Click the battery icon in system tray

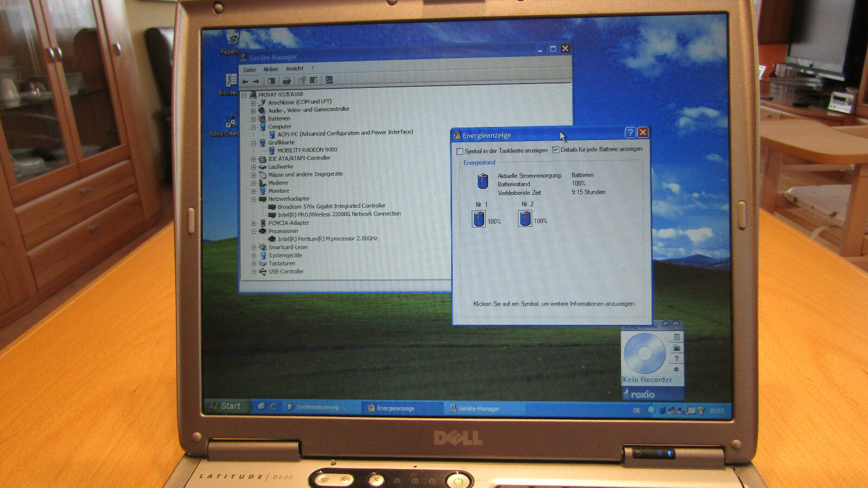[x=662, y=410]
